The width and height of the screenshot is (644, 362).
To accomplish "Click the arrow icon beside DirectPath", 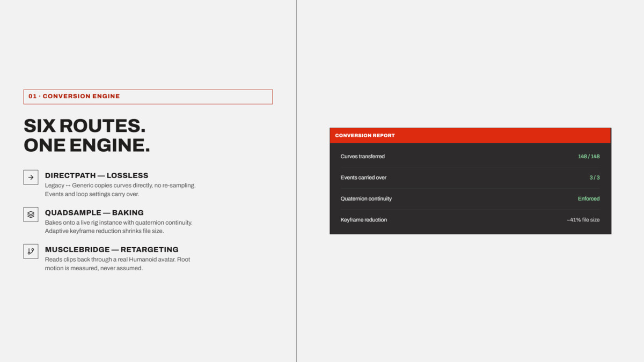I will (x=31, y=177).
